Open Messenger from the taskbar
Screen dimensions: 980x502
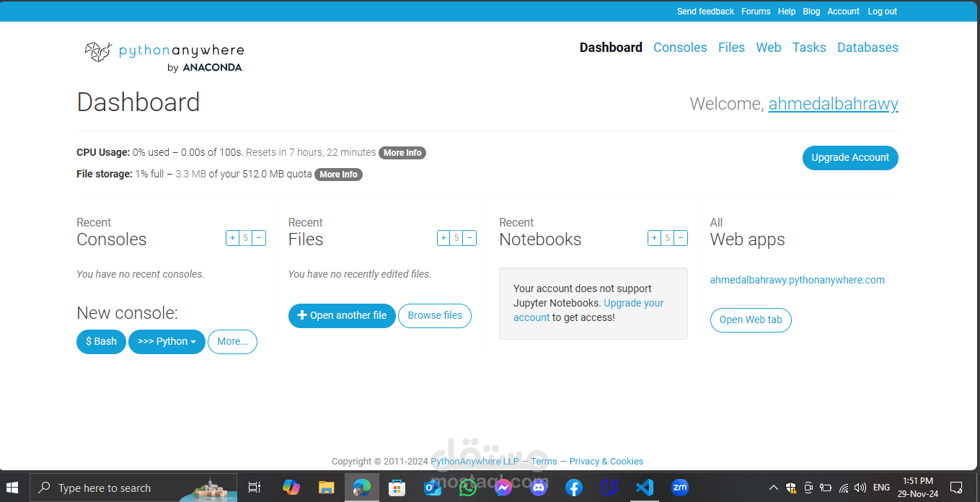pos(503,488)
